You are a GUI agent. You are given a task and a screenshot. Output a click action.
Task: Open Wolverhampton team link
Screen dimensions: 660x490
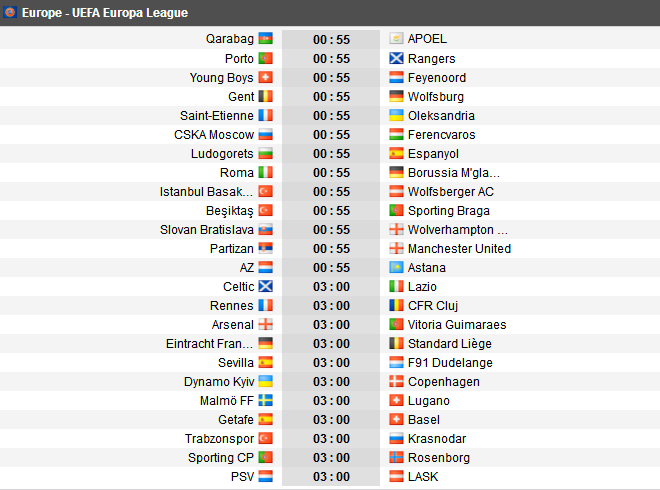(458, 230)
